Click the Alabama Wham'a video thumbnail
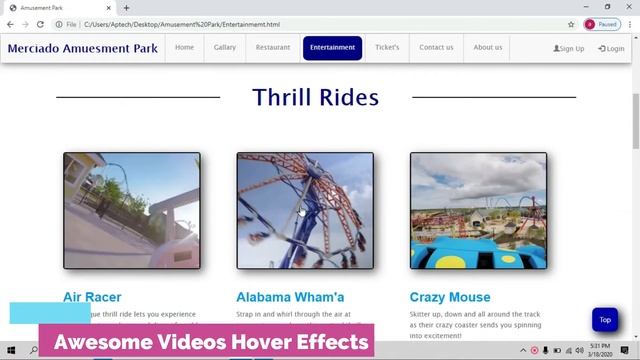This screenshot has width=640, height=360. (x=305, y=211)
